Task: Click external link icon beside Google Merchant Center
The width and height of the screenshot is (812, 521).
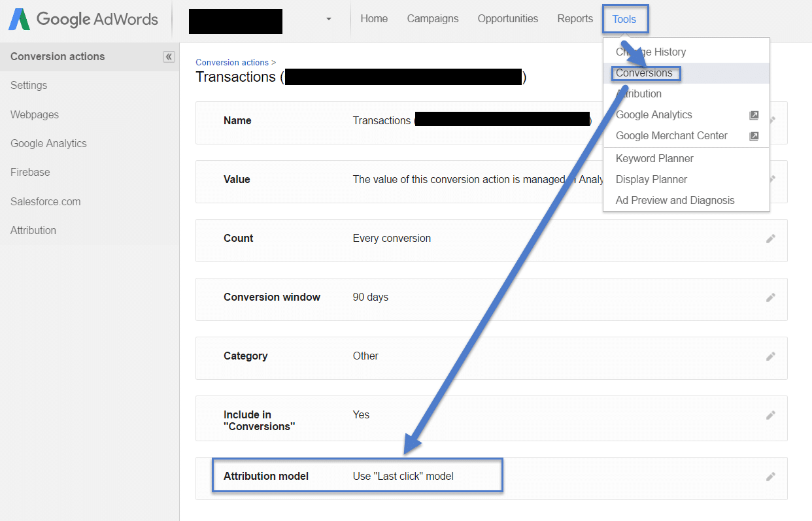Action: coord(754,136)
